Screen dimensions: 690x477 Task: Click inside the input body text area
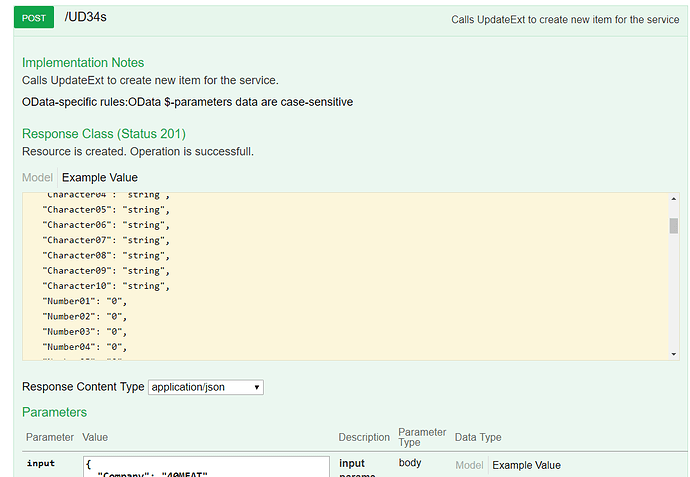click(206, 468)
